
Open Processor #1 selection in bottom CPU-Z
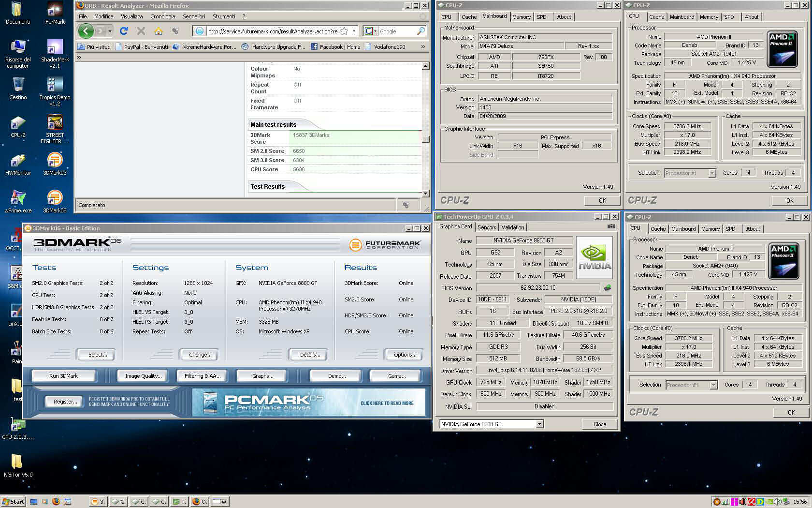point(713,385)
